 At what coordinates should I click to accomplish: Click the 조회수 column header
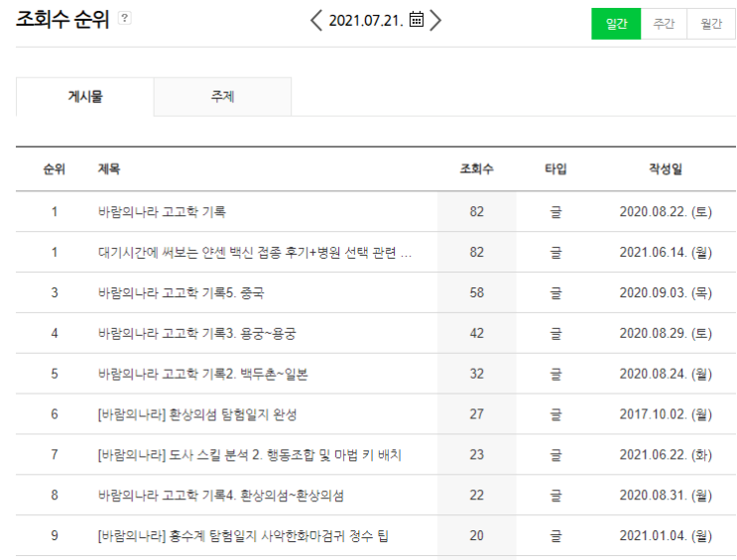tap(476, 169)
